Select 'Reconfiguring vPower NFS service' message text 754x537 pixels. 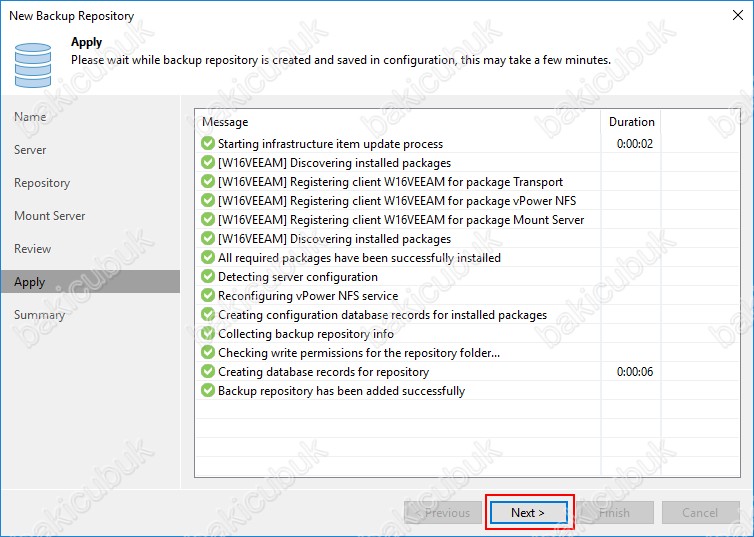(x=308, y=296)
